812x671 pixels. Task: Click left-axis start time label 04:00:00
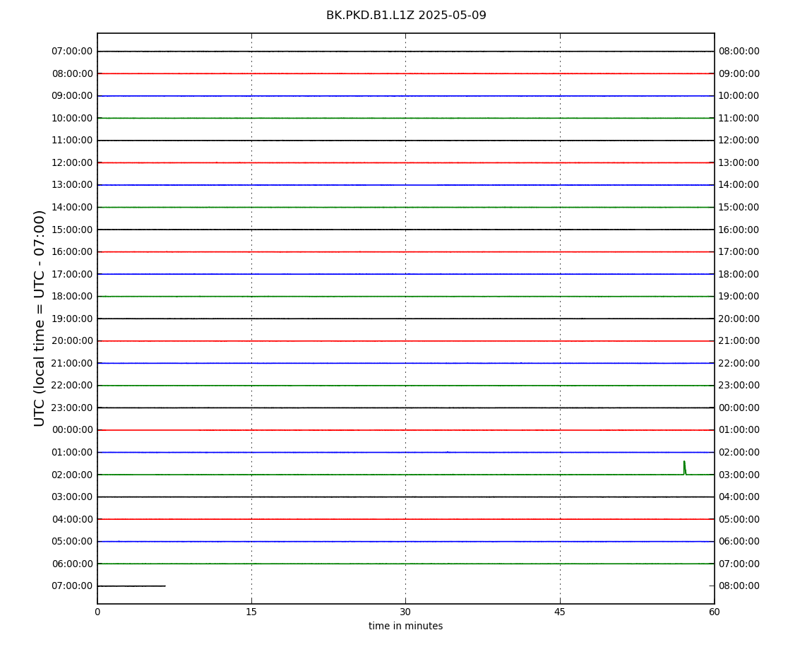click(73, 519)
